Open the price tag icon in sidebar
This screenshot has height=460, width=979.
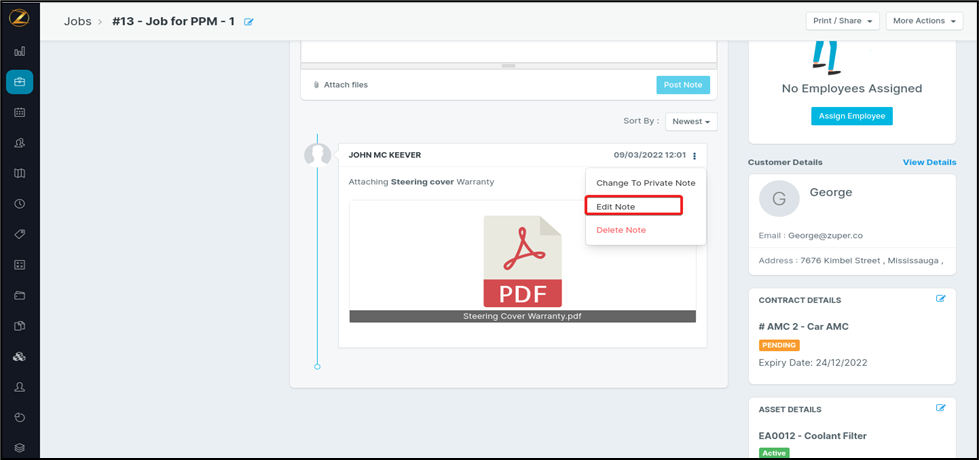tap(19, 234)
